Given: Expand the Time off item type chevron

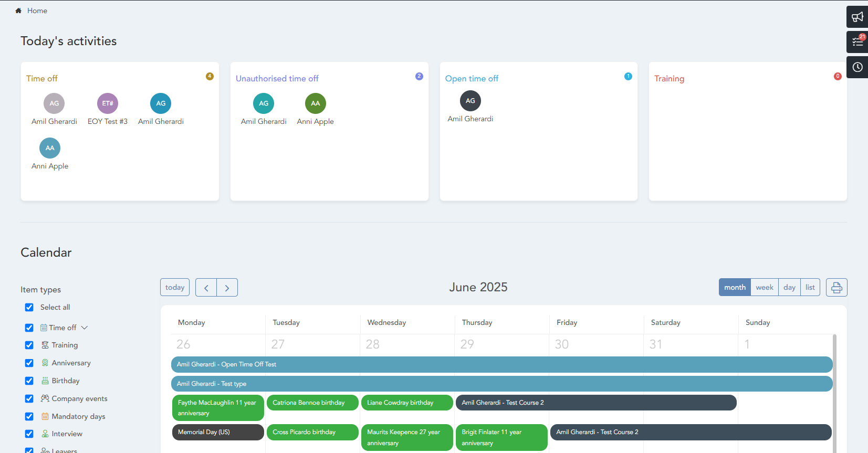Looking at the screenshot, I should [85, 328].
